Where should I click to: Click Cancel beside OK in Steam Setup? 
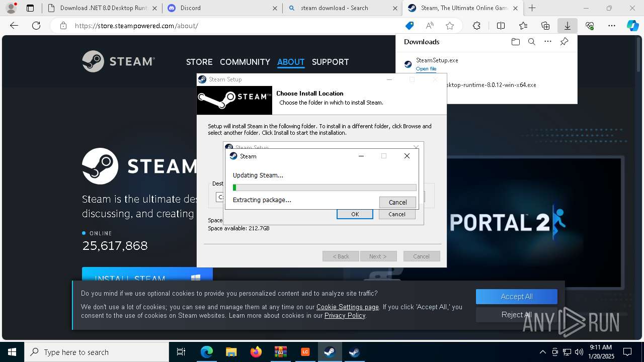[396, 214]
